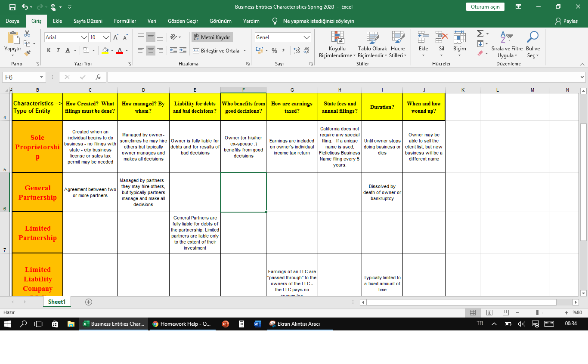This screenshot has width=588, height=364.
Task: Expand the Name Box dropdown arrow
Action: 42,77
